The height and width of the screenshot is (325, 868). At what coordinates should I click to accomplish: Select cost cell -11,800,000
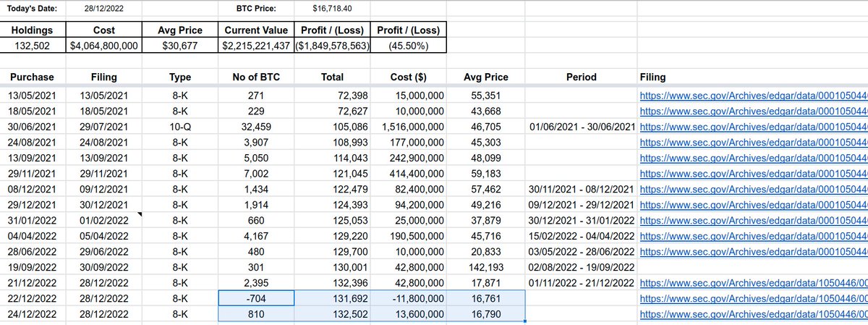pos(408,298)
